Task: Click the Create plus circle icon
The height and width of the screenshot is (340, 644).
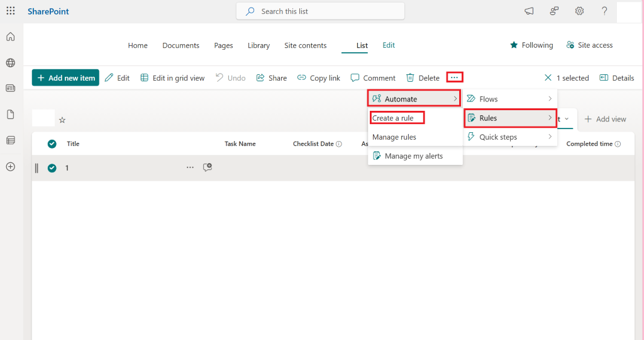Action: [11, 166]
